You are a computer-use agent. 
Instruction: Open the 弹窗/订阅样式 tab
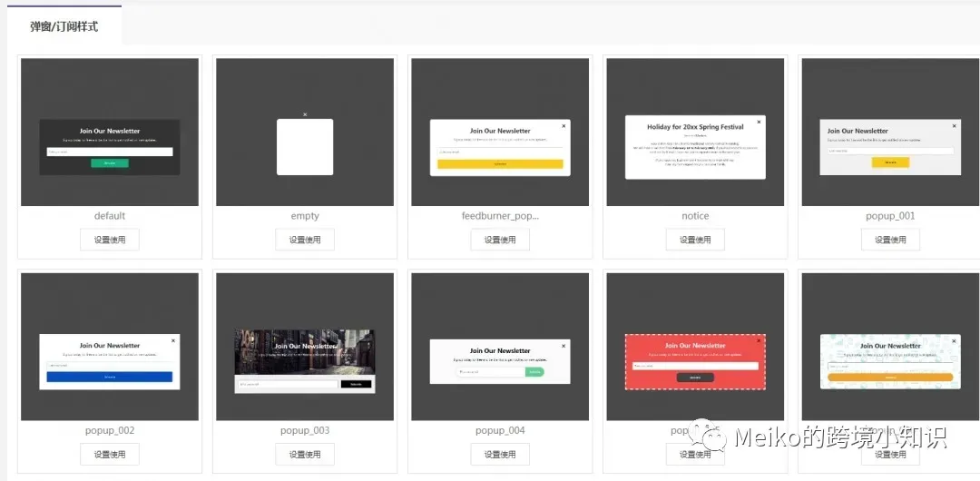click(64, 26)
